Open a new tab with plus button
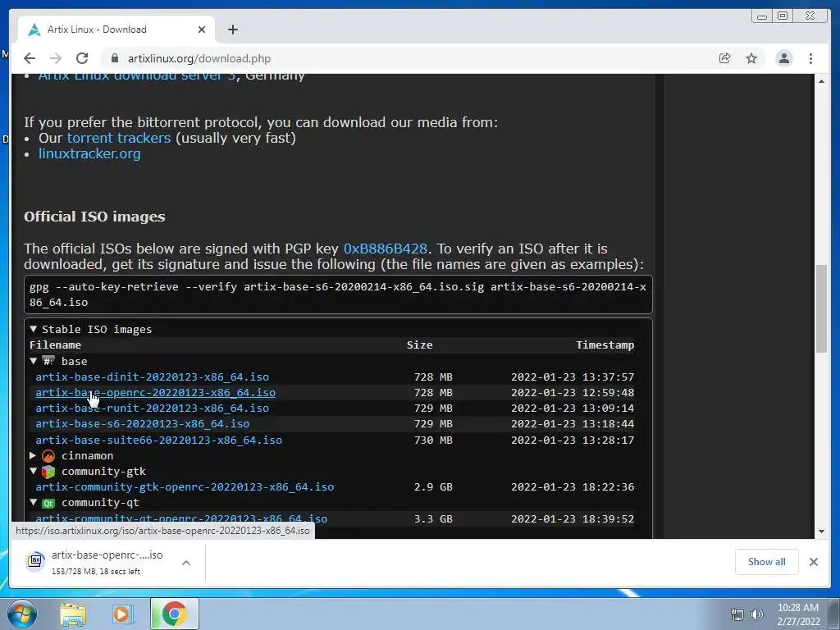 pos(232,30)
